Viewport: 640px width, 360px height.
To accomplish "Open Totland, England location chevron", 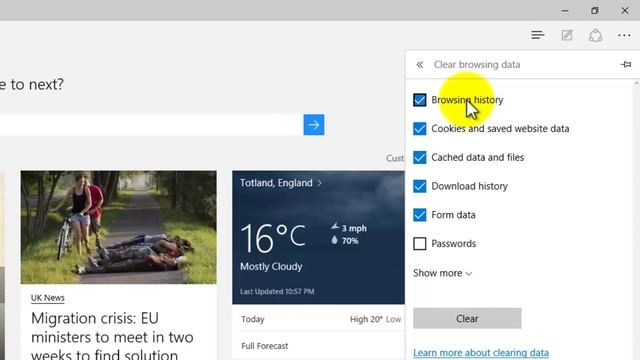I will coord(319,183).
